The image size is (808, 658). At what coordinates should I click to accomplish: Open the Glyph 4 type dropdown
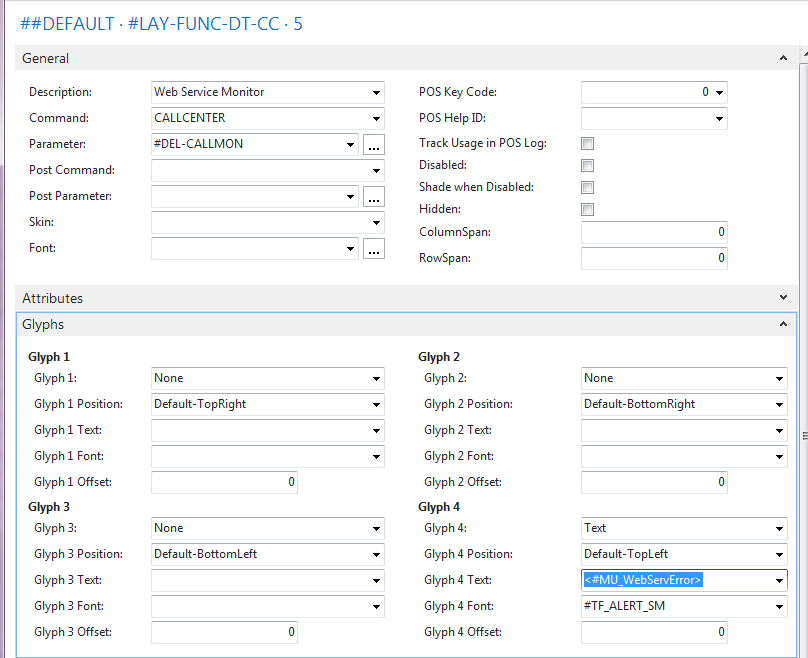(778, 528)
